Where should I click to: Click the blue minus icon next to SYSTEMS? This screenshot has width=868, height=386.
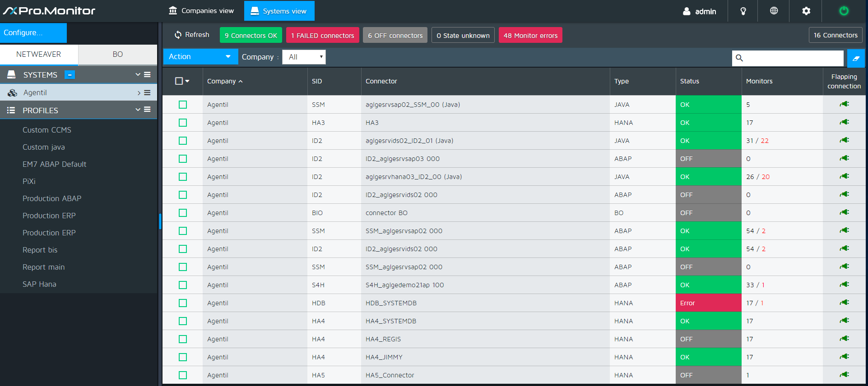tap(70, 75)
